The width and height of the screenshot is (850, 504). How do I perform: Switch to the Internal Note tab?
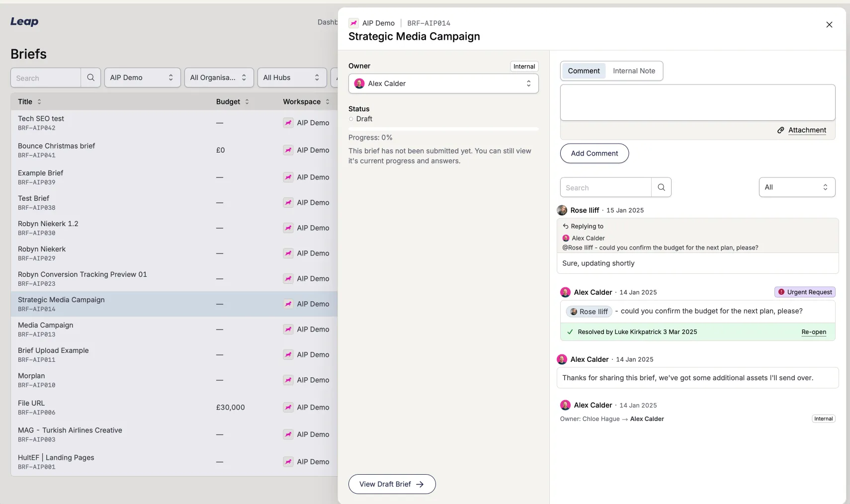point(634,71)
